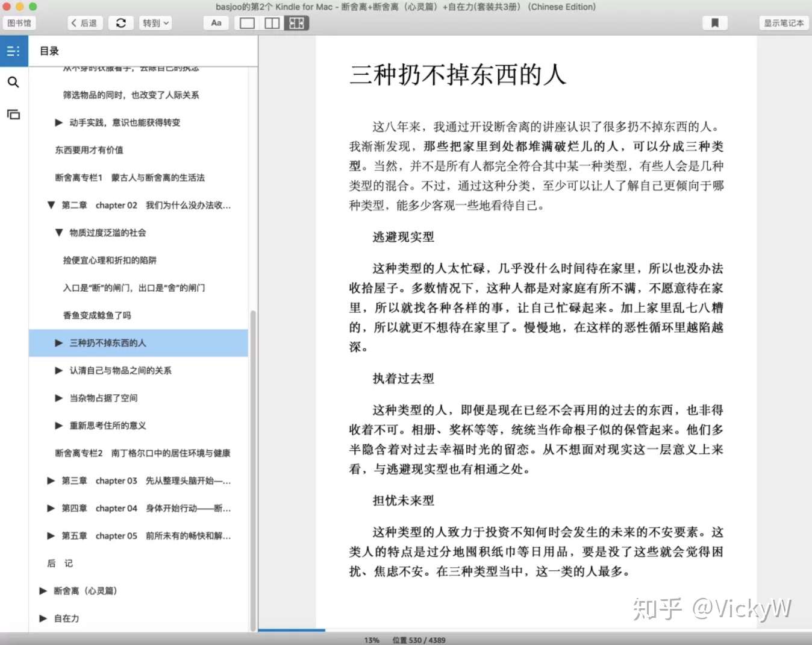812x645 pixels.
Task: Open the Aa font settings
Action: (x=216, y=23)
